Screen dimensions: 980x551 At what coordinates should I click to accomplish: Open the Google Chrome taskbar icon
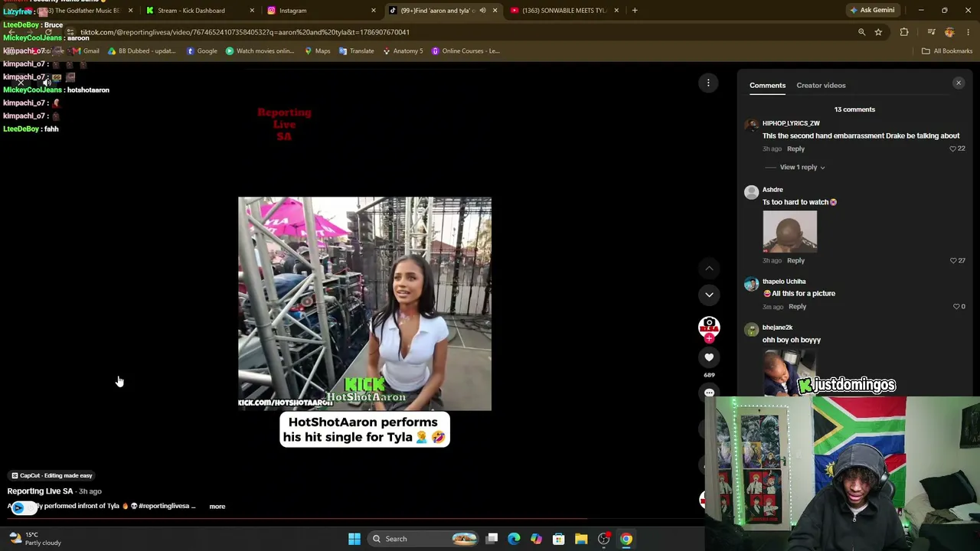click(x=626, y=539)
